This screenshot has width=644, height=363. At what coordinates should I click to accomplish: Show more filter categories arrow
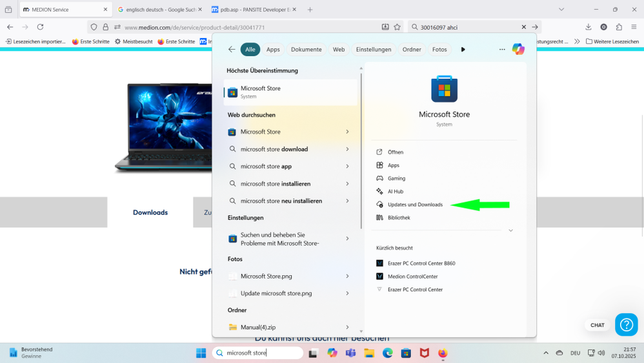click(x=463, y=49)
